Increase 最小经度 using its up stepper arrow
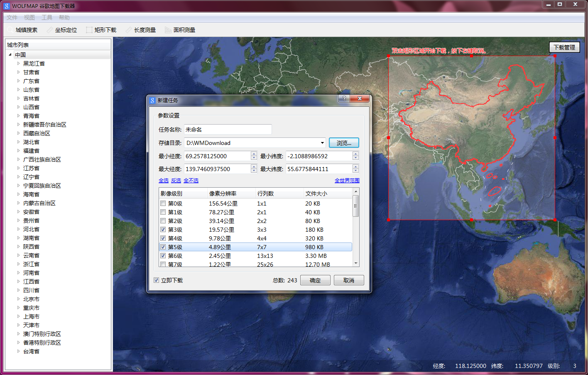 [253, 154]
